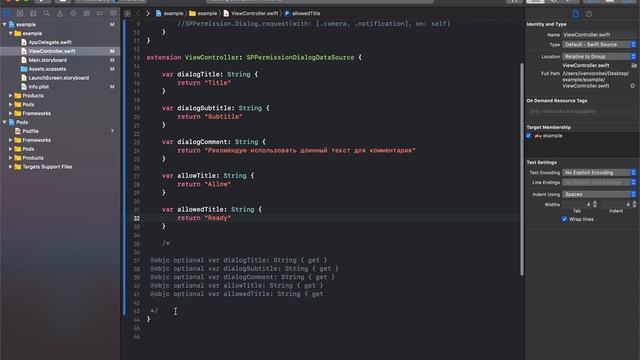The image size is (640, 360).
Task: Open LaunchScreen.storyboard file
Action: coord(59,78)
